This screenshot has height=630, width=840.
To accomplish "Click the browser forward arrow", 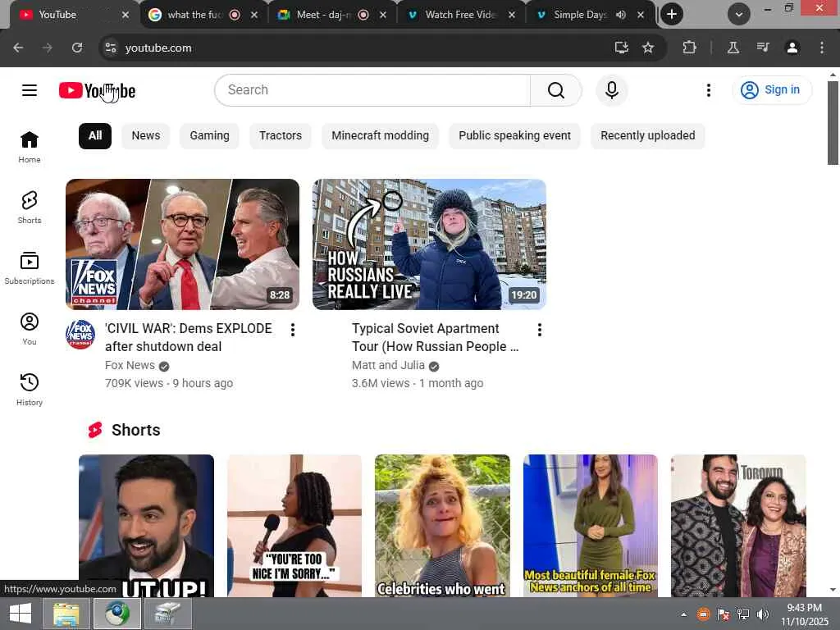I will (48, 48).
